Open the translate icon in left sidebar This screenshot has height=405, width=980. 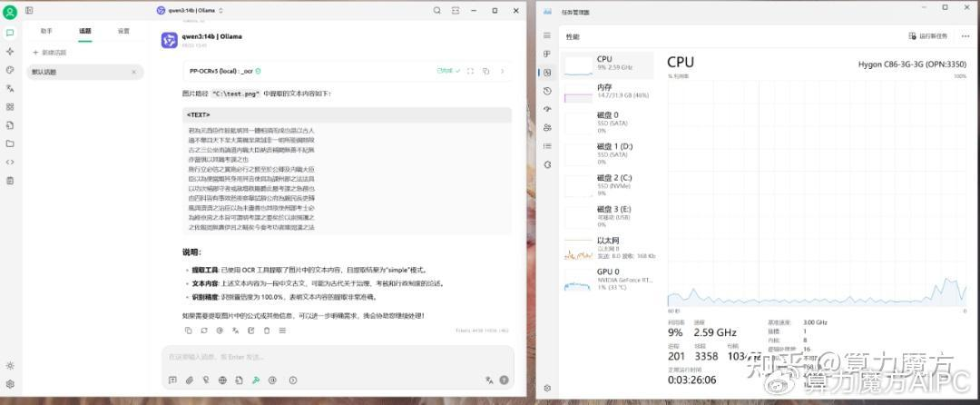click(10, 88)
